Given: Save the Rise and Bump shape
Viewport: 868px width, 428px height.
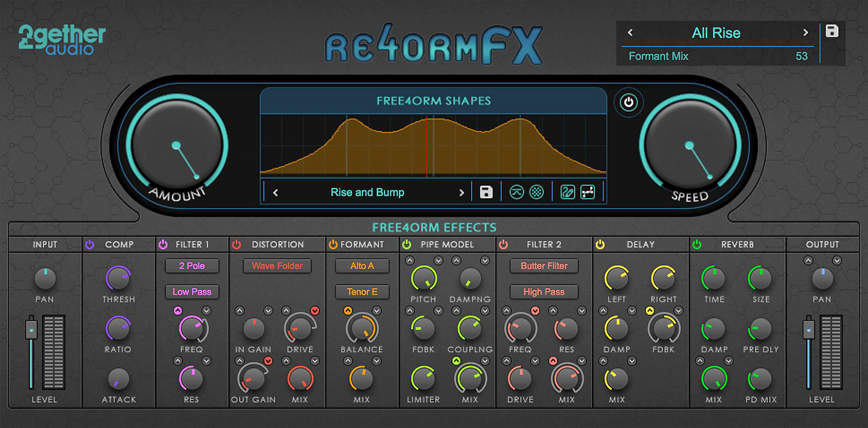Looking at the screenshot, I should [x=486, y=192].
